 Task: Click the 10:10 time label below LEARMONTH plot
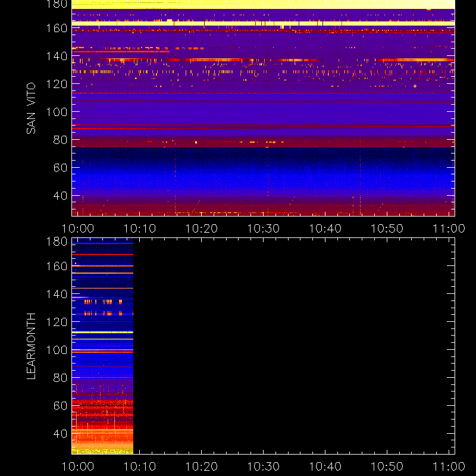click(x=140, y=466)
